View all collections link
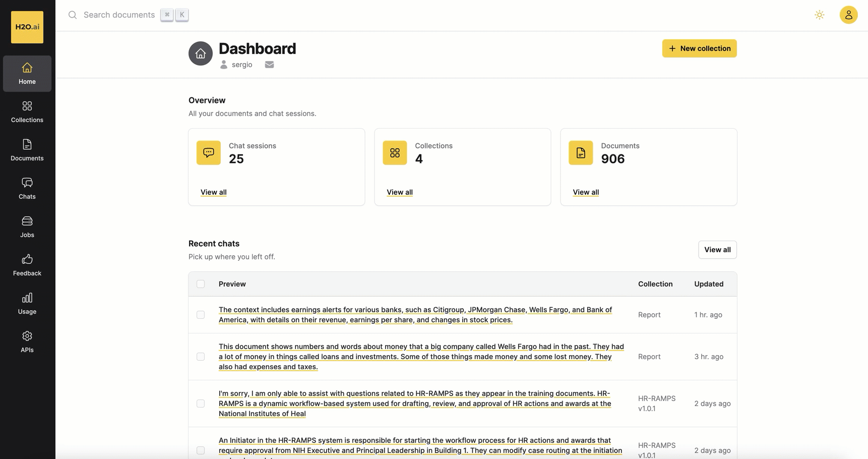The width and height of the screenshot is (868, 459). [400, 192]
